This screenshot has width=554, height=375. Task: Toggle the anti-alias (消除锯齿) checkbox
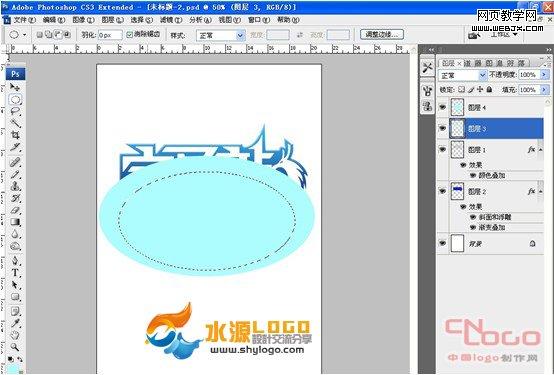pyautogui.click(x=130, y=35)
